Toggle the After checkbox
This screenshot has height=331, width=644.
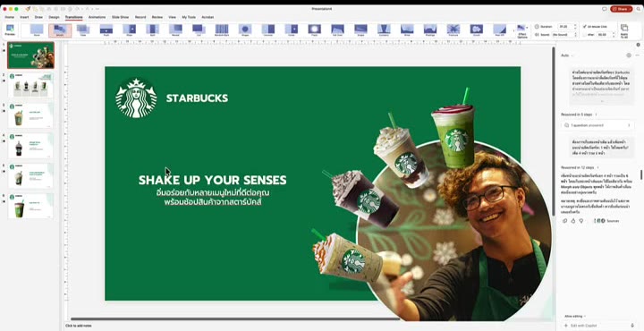pyautogui.click(x=584, y=35)
